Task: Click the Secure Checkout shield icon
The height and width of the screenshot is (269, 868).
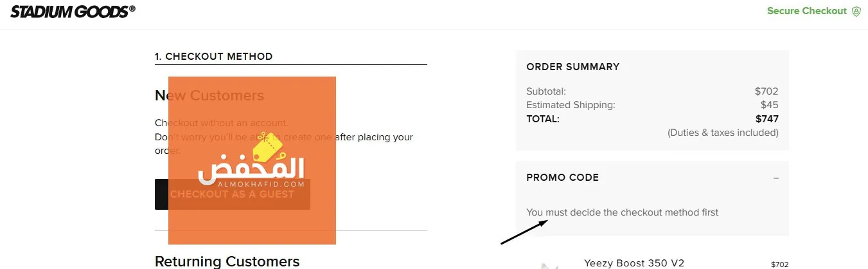Action: [x=856, y=11]
